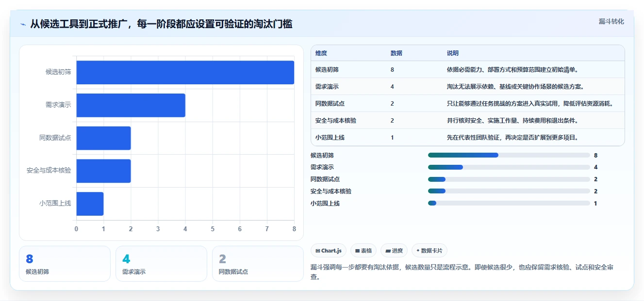
Task: Click the lightning icon beside the title
Action: tap(23, 24)
